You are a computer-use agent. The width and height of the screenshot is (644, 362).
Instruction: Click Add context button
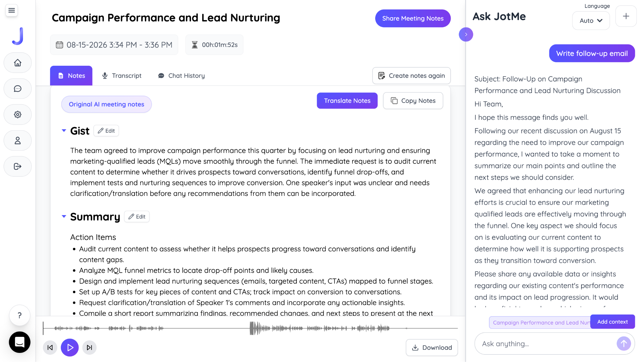click(x=612, y=322)
